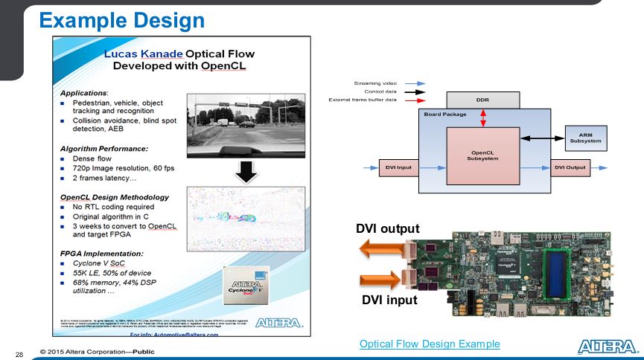Viewport: 644px width, 360px height.
Task: Click the orange DVI output arrow
Action: coord(381,248)
